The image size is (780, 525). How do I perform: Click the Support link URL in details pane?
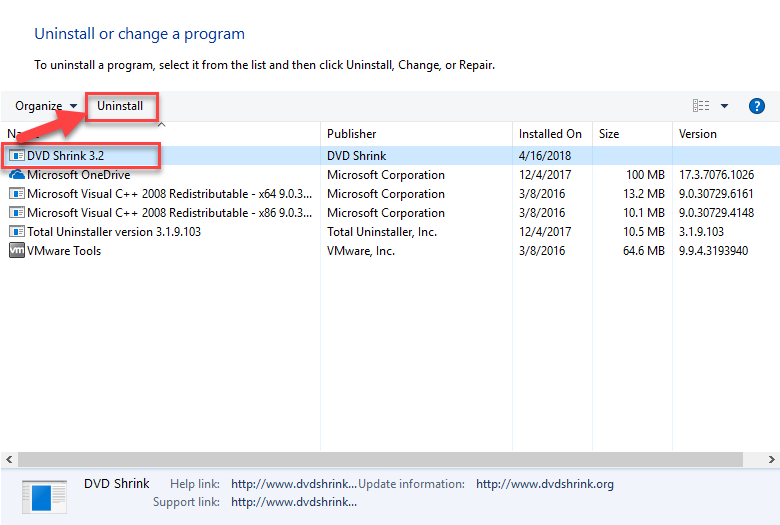[294, 502]
